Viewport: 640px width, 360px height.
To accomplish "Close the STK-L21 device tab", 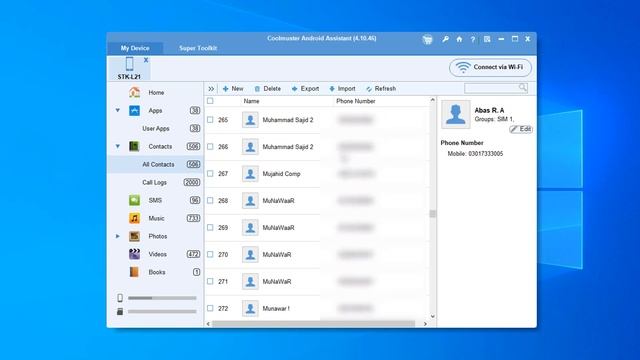I will click(x=146, y=60).
